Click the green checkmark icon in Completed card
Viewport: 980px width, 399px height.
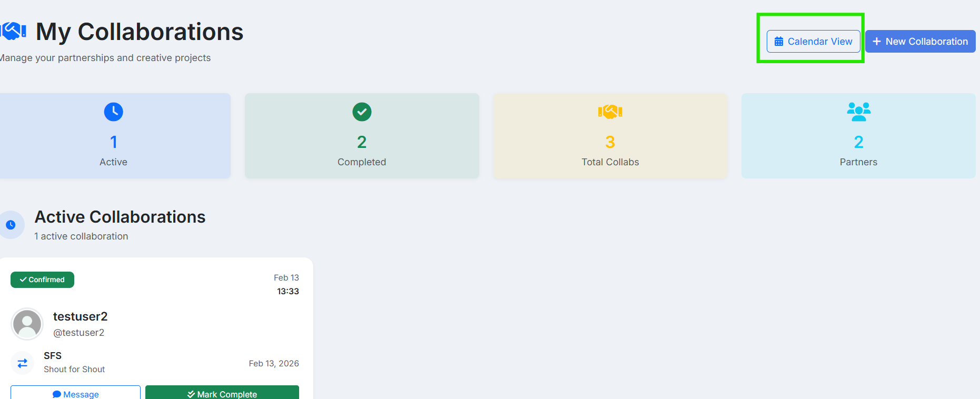[362, 112]
